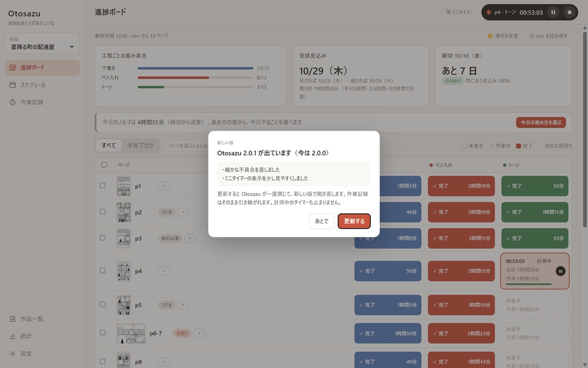The image size is (588, 368).
Task: Click p1 トーン cell 50分
Action: (535, 186)
